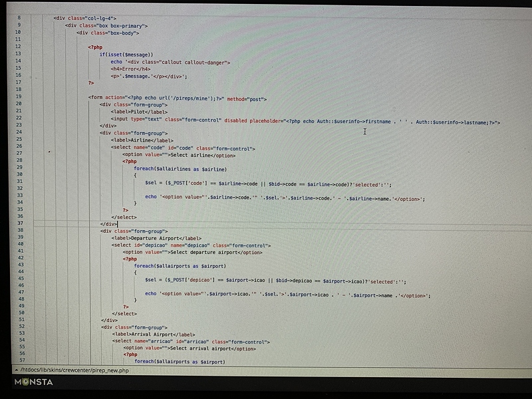Click the </select> tag on line 50

click(124, 313)
